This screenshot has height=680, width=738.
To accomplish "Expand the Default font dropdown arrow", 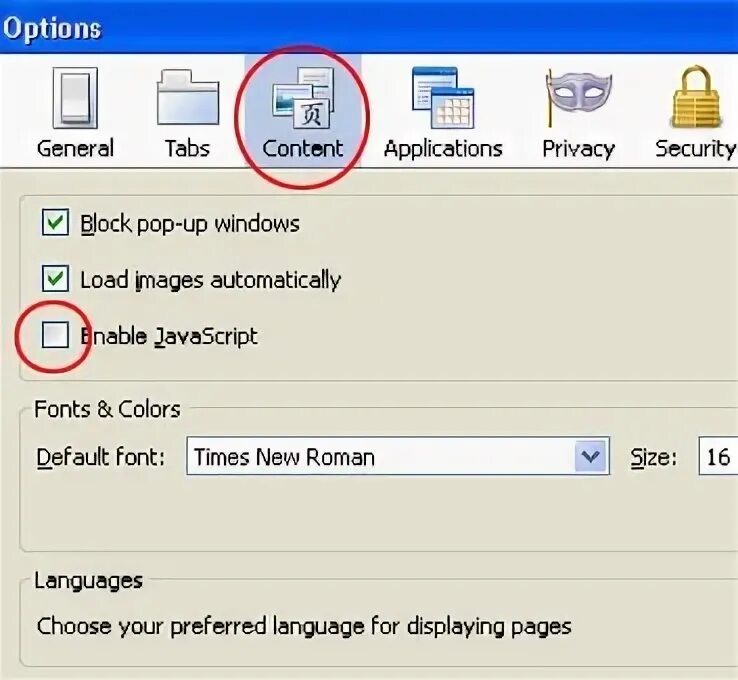I will [592, 458].
